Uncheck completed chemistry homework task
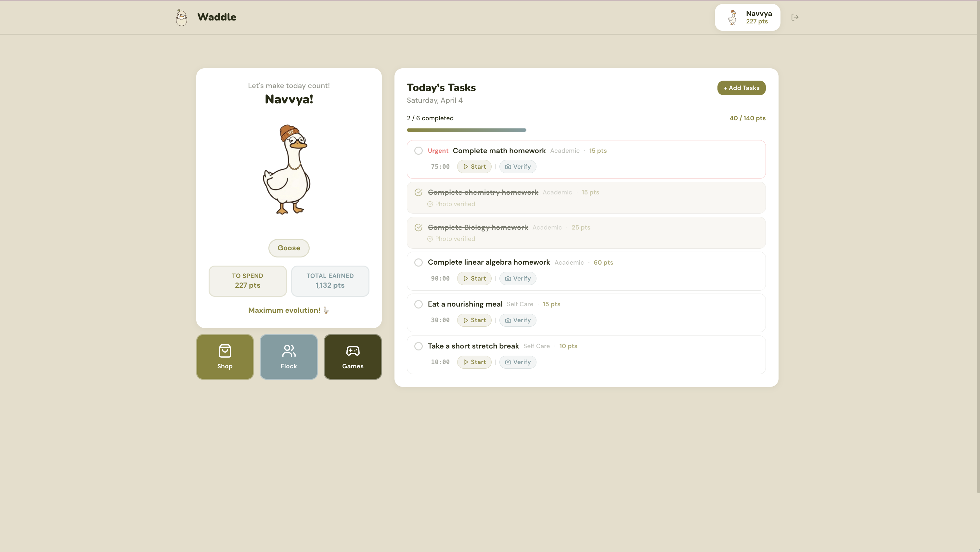 click(418, 192)
